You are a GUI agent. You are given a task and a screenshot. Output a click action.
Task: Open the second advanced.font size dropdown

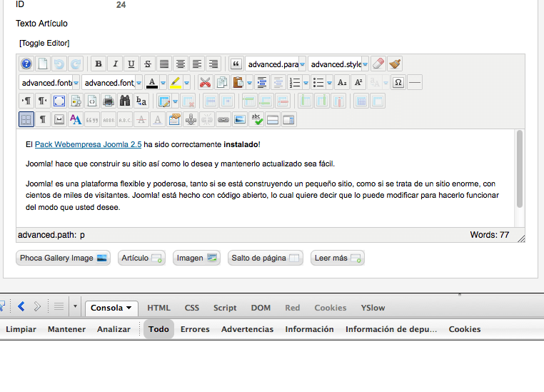tap(112, 83)
